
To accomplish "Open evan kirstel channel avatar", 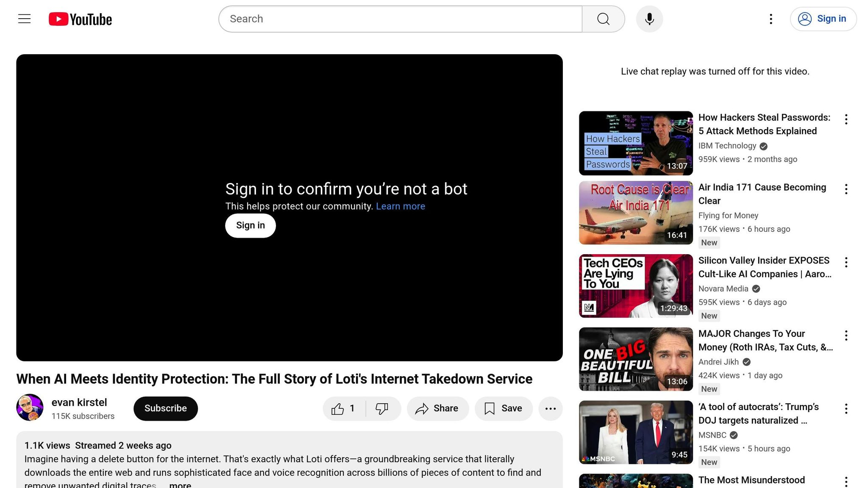I will pyautogui.click(x=30, y=408).
